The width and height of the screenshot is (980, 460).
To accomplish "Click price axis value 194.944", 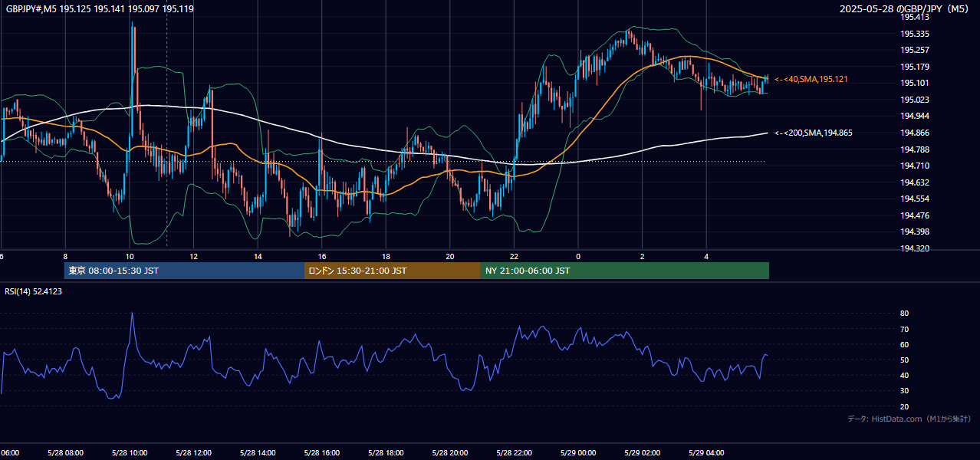I will (915, 116).
